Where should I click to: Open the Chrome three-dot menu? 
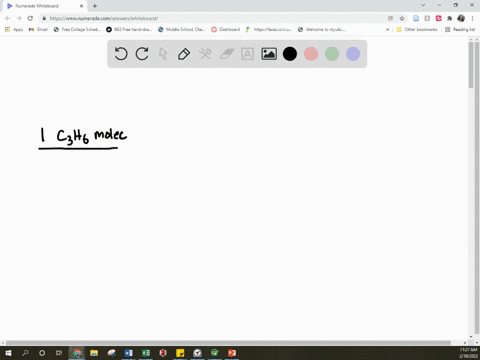pyautogui.click(x=472, y=18)
